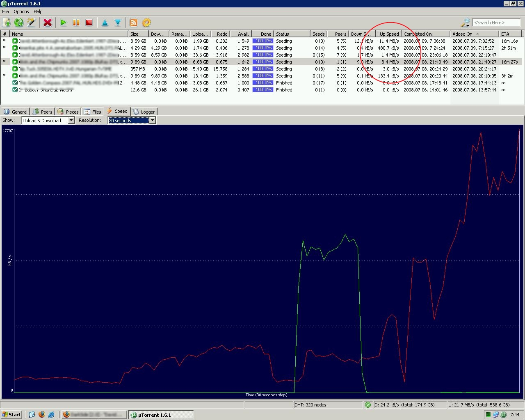This screenshot has height=420, width=525.
Task: Click the Windows Start button
Action: tap(11, 415)
